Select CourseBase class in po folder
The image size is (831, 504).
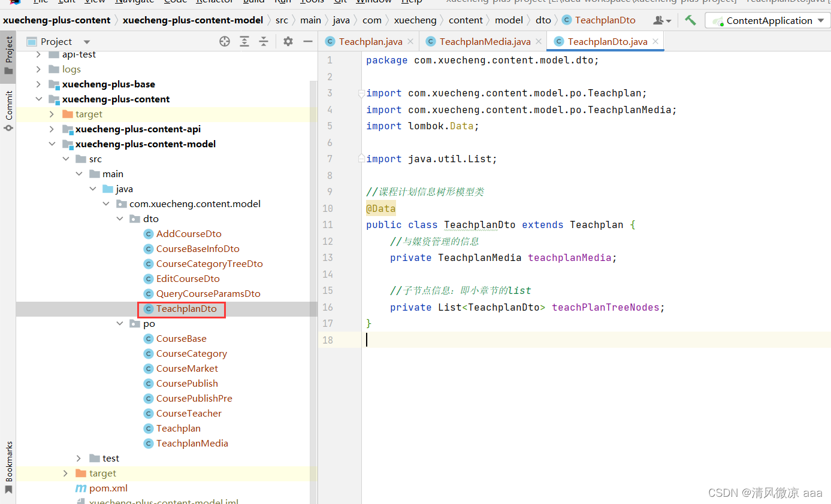[x=181, y=338]
